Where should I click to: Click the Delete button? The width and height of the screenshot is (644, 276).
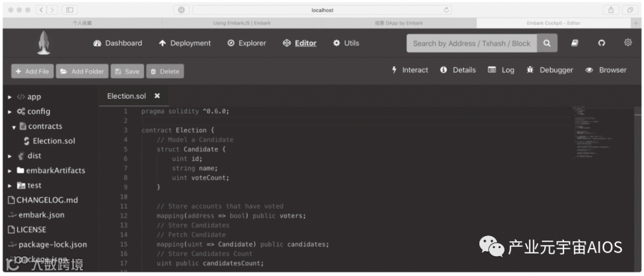pyautogui.click(x=165, y=71)
